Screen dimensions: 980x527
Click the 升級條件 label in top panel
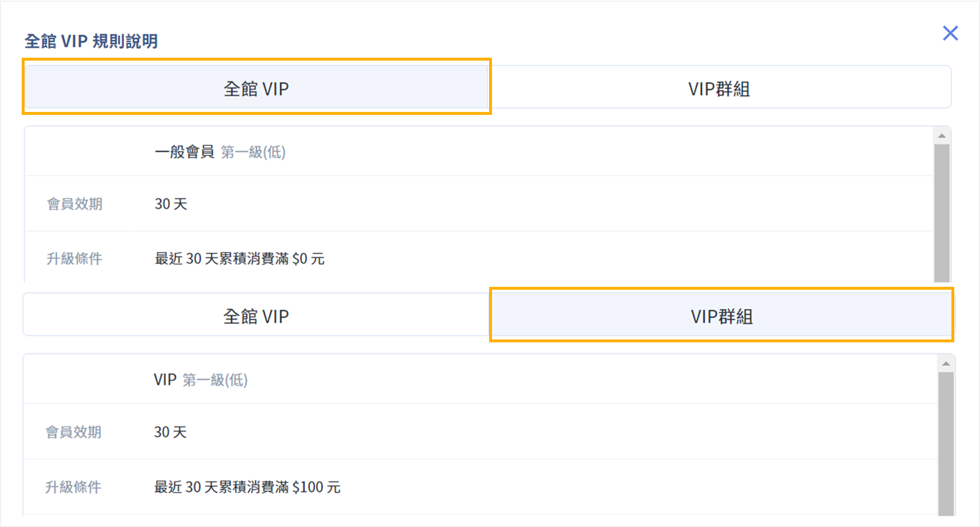coord(74,258)
